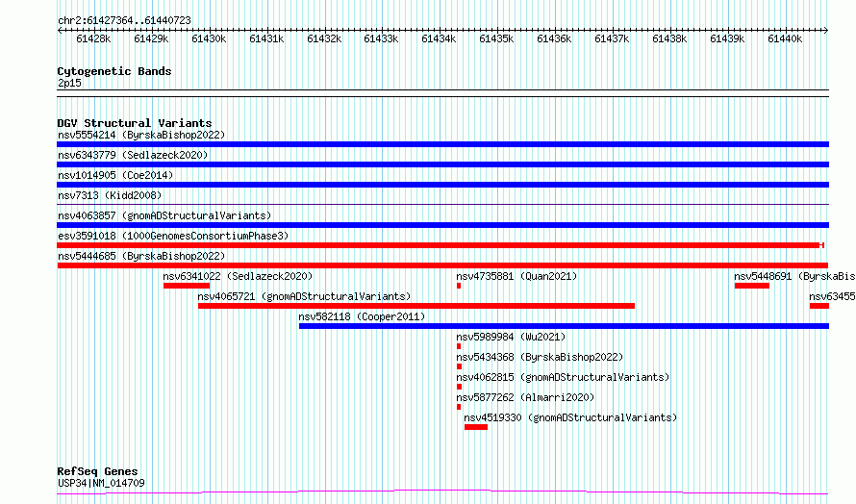Select the small red mark under nsv4735881
The width and height of the screenshot is (856, 504).
459,286
